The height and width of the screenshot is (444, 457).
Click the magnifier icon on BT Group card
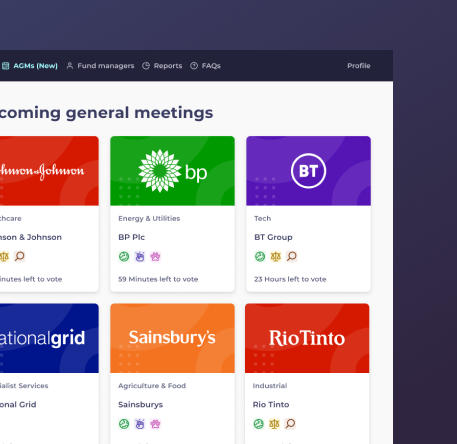click(292, 256)
